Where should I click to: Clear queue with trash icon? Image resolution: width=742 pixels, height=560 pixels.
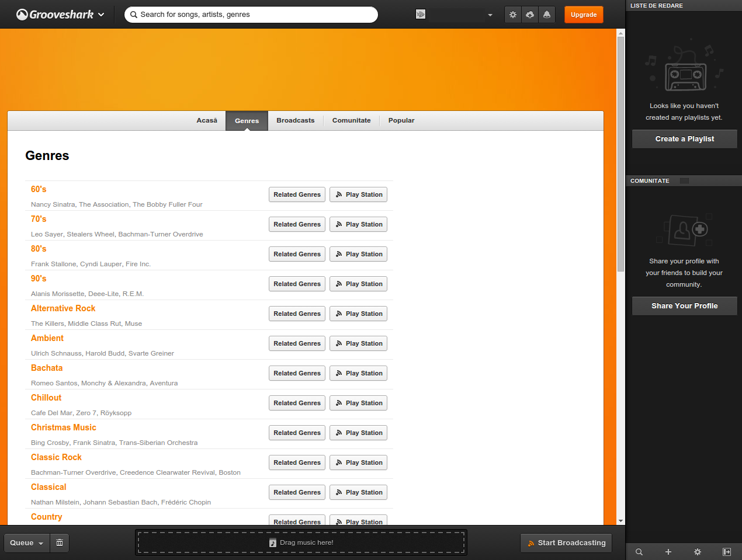coord(60,542)
